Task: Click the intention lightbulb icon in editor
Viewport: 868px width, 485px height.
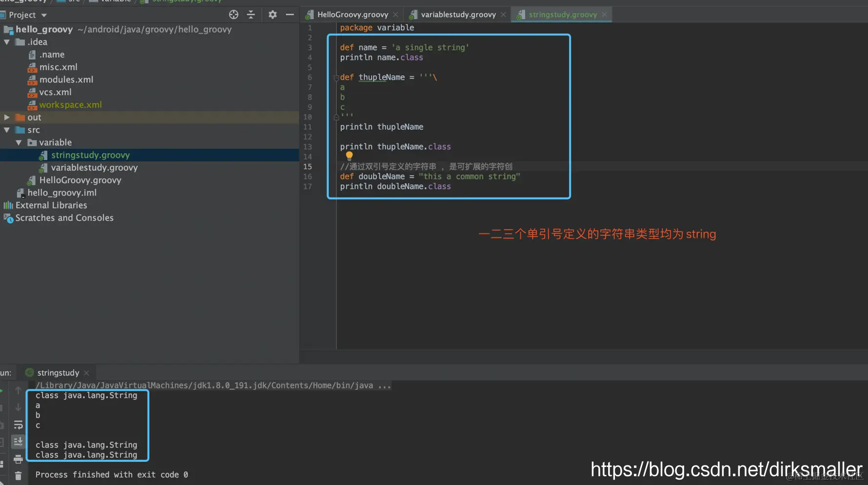Action: tap(349, 156)
